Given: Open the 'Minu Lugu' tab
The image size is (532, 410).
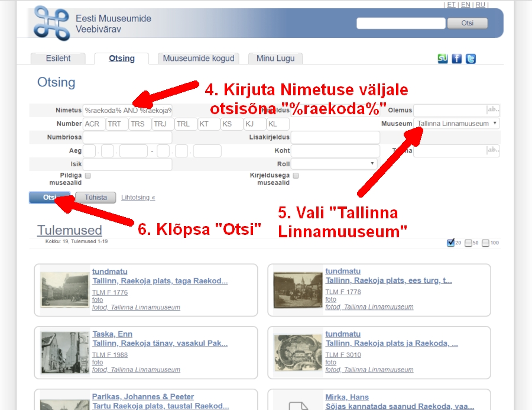Looking at the screenshot, I should coord(275,59).
